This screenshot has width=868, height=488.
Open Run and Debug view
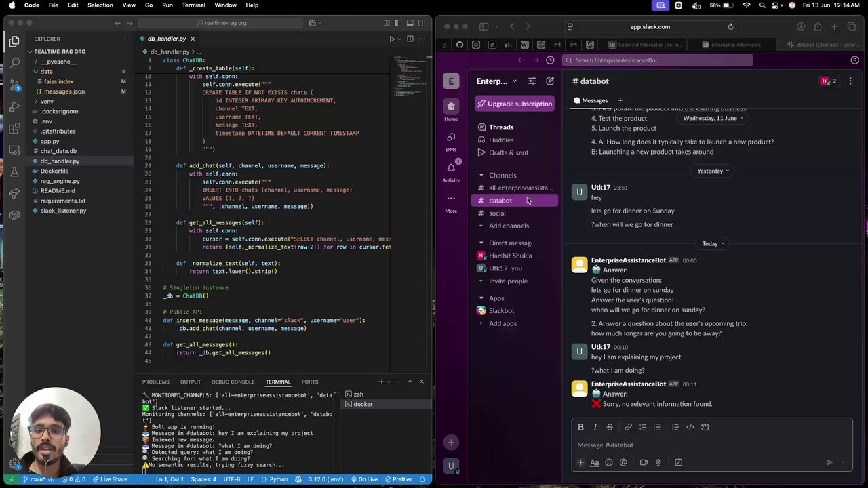tap(14, 106)
